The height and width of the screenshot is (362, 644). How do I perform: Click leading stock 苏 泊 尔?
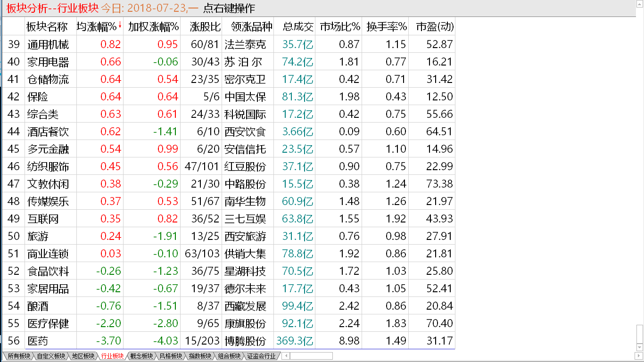pyautogui.click(x=243, y=62)
